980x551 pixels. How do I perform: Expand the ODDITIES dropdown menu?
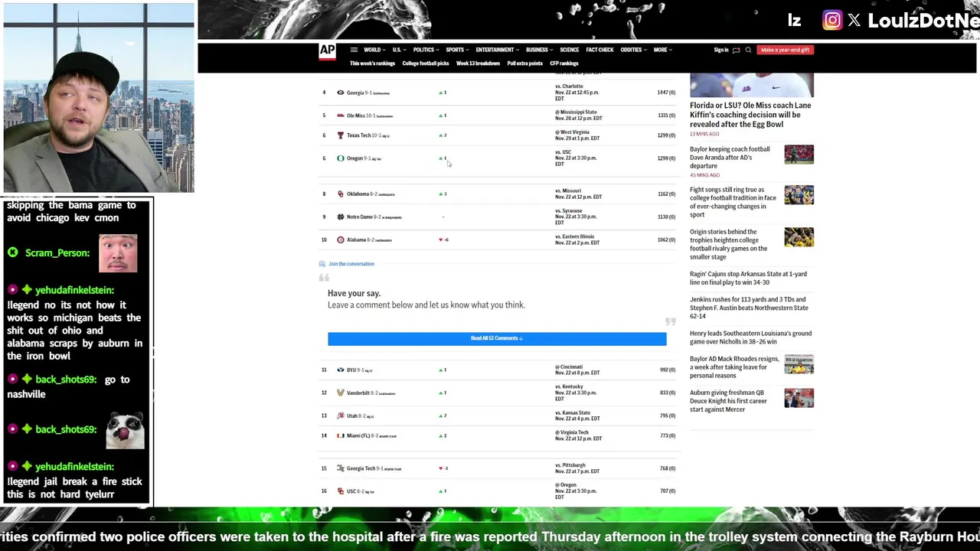[x=633, y=50]
